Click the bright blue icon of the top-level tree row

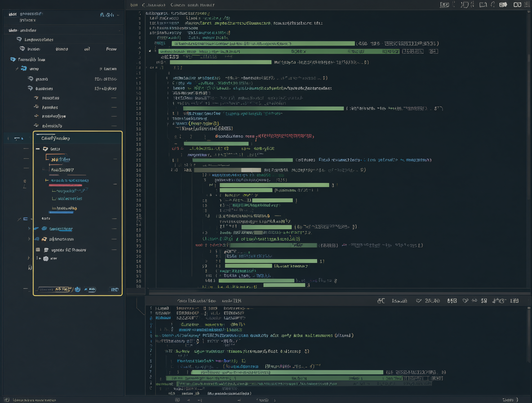[13, 59]
